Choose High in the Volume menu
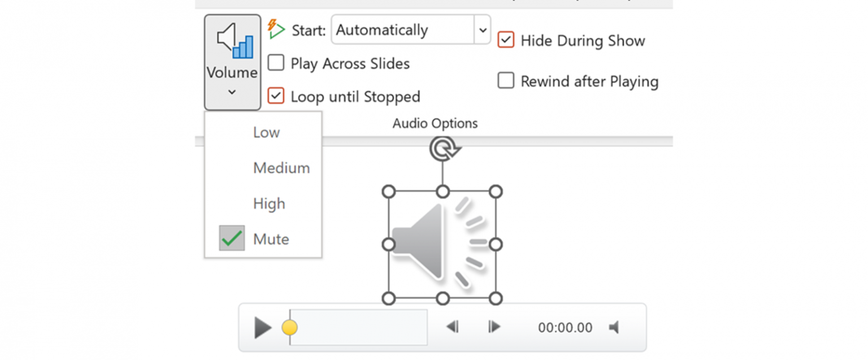868x360 pixels. [x=268, y=203]
